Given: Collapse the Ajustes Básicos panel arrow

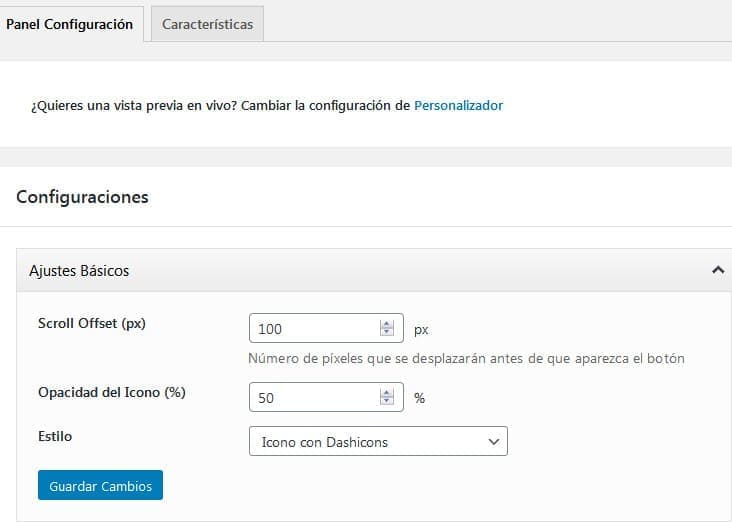Looking at the screenshot, I should pyautogui.click(x=717, y=270).
